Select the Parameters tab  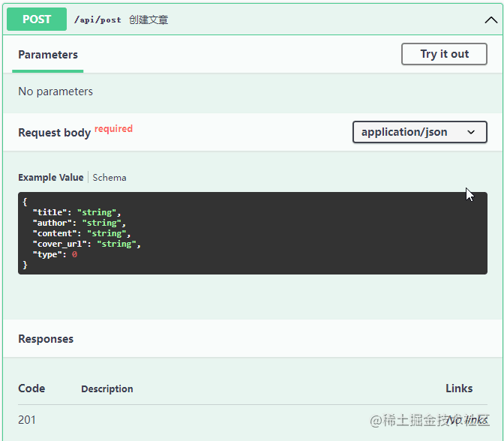click(48, 55)
